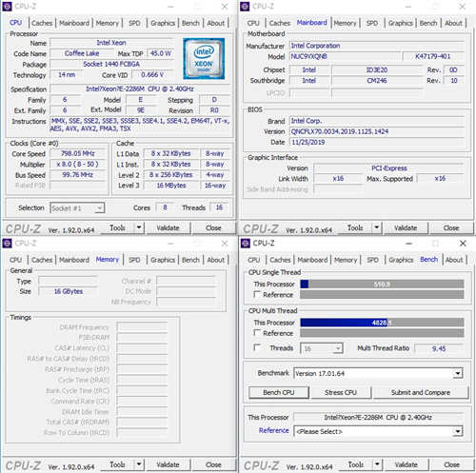Toggle the Threads checkbox in the Bench window
This screenshot has width=476, height=473.
[x=257, y=347]
